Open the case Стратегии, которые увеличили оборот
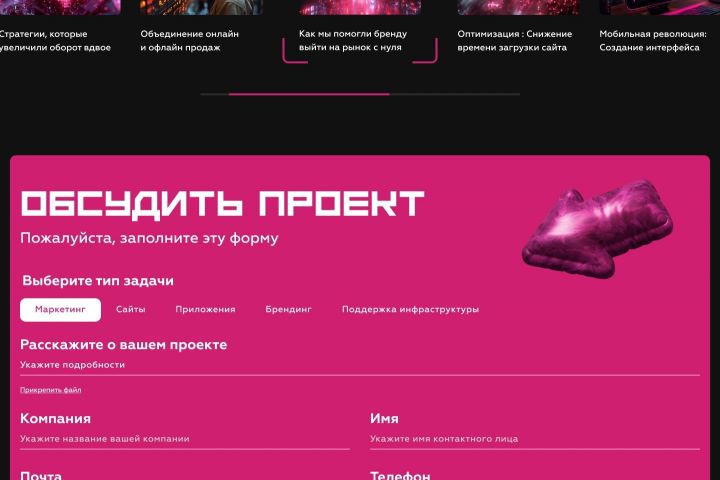Viewport: 720px width, 480px height. (x=55, y=40)
